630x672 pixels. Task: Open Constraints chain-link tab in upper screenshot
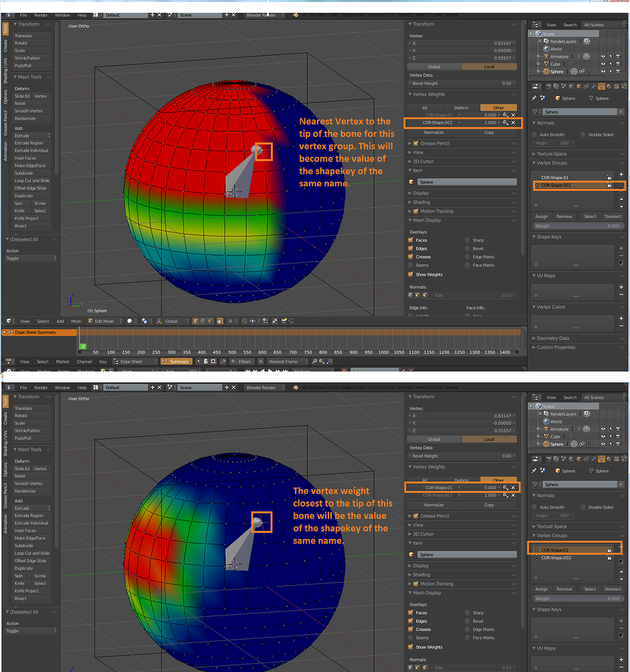[x=586, y=86]
